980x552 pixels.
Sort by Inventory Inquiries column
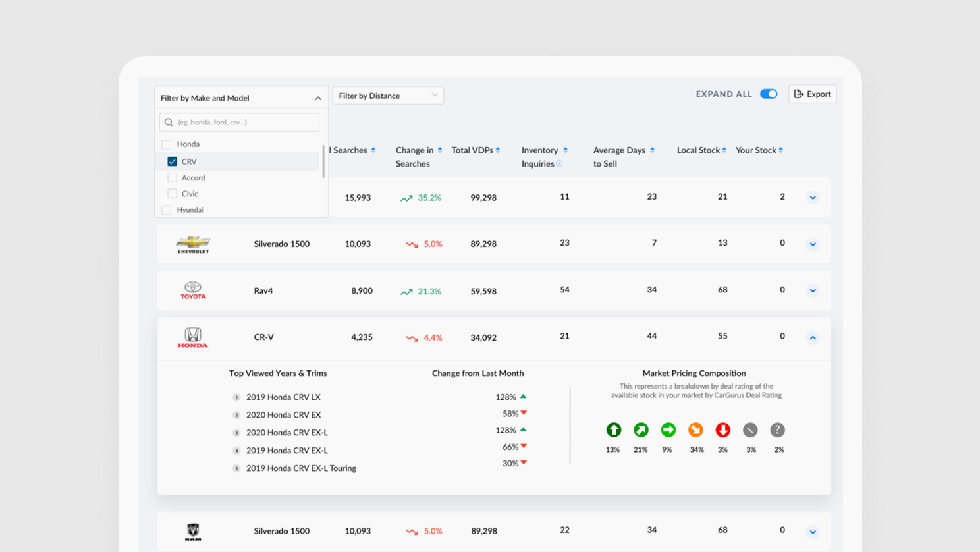tap(566, 150)
